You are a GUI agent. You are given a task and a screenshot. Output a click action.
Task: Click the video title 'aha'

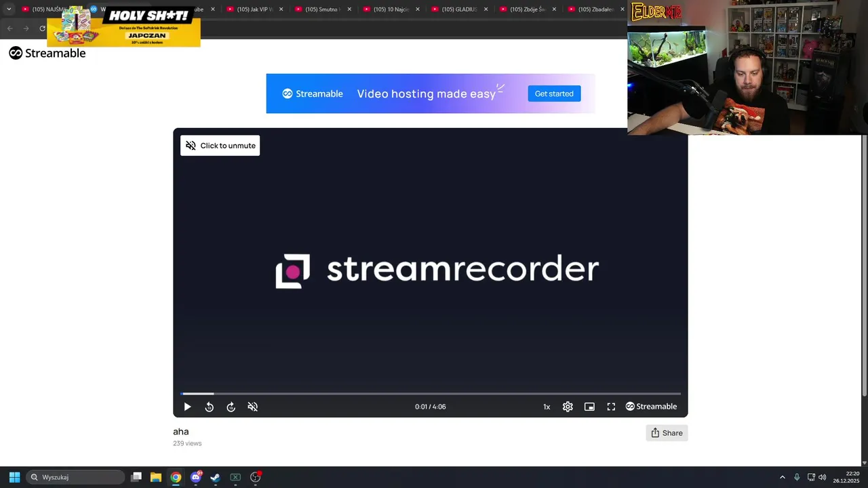(181, 432)
